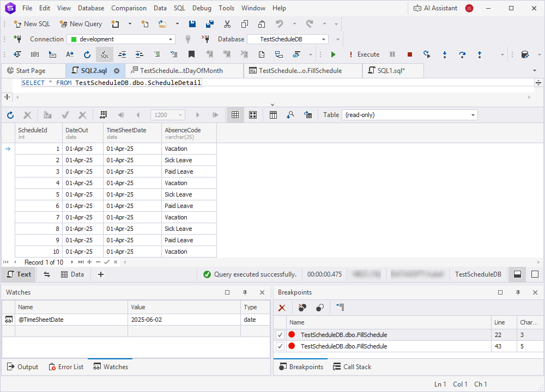This screenshot has width=545, height=392.
Task: Uncheck the FillSchedule breakpoint at line 43
Action: (x=280, y=347)
